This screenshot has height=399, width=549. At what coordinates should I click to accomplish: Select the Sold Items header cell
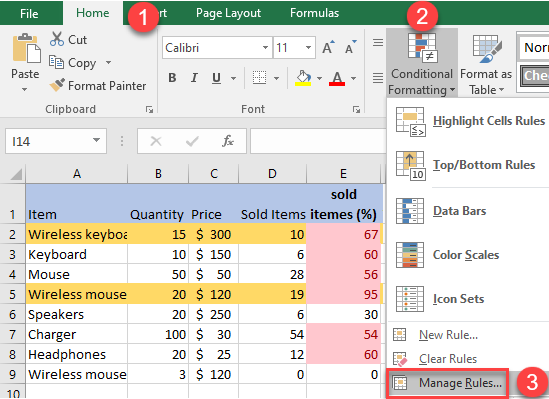tap(272, 204)
